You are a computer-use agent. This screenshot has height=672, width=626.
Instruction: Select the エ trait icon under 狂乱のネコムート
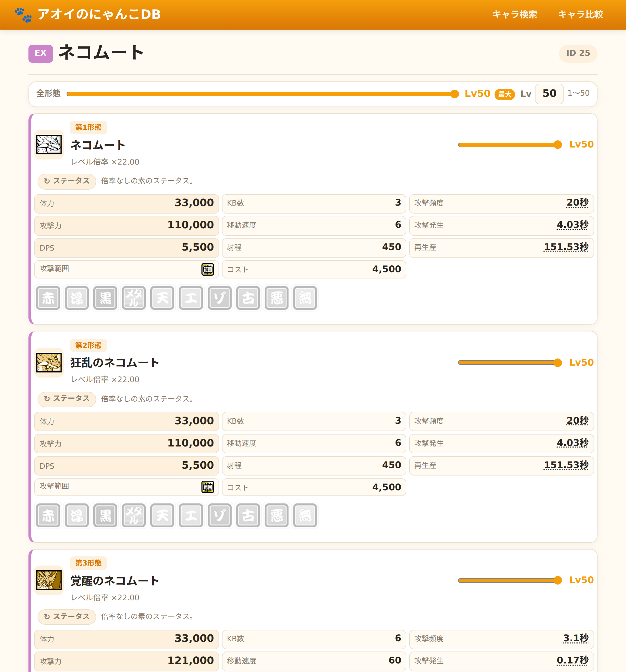coord(191,515)
